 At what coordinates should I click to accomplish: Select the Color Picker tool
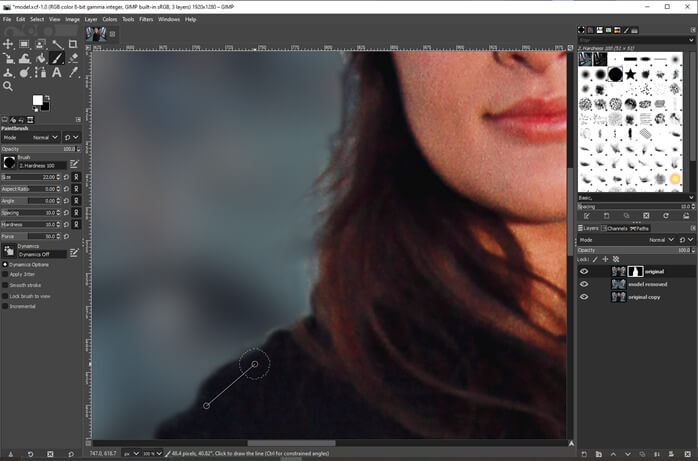tap(73, 72)
